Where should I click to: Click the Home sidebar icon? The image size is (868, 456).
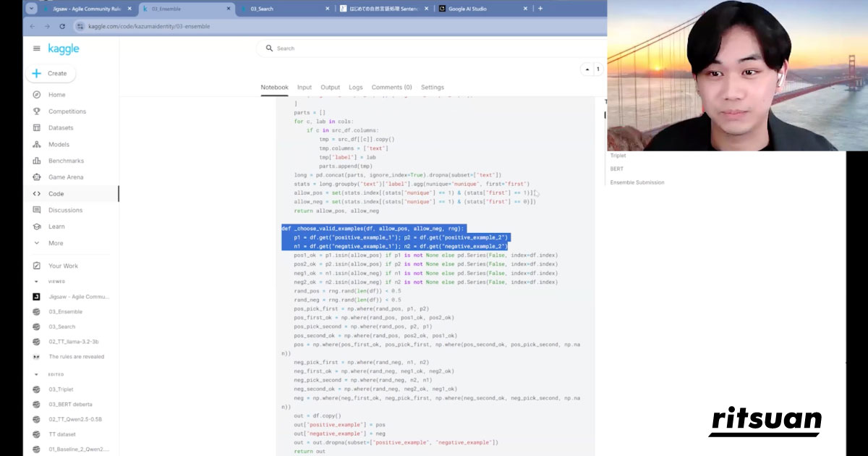(37, 95)
